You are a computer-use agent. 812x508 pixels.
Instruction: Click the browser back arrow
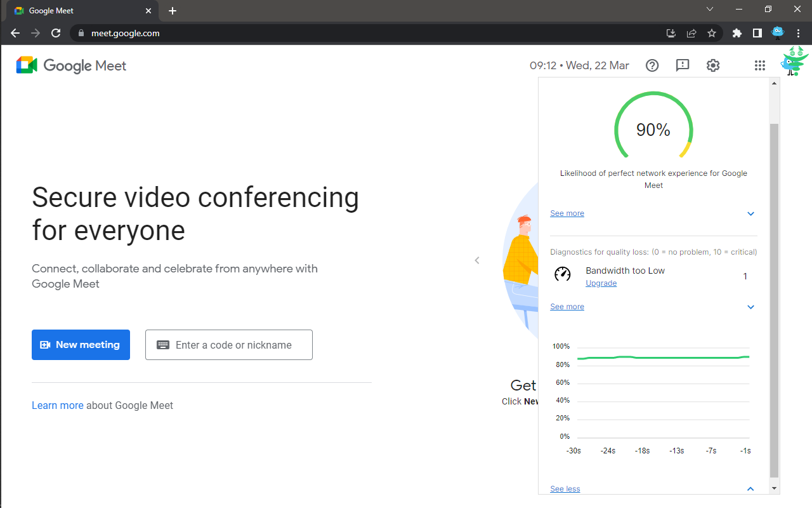pyautogui.click(x=15, y=33)
